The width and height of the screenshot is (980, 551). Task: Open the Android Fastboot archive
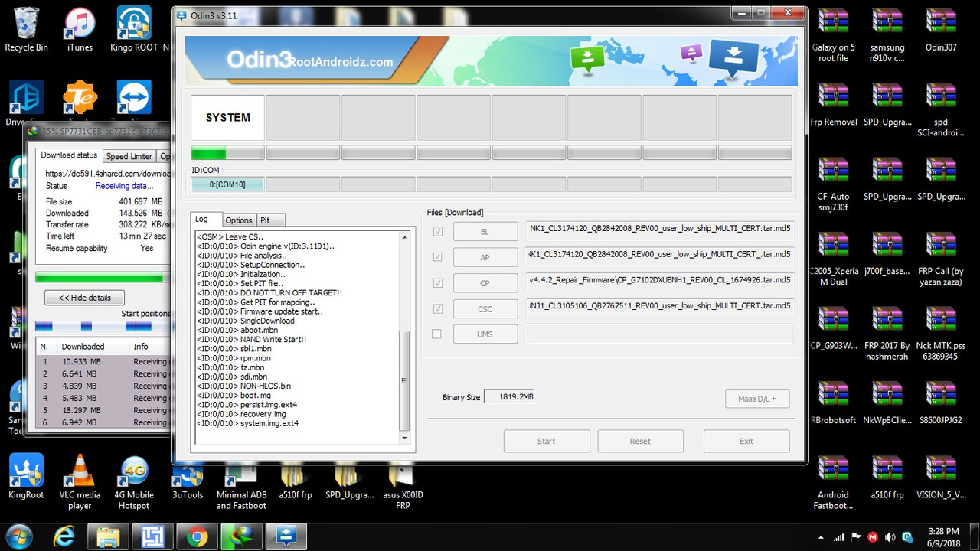click(833, 484)
